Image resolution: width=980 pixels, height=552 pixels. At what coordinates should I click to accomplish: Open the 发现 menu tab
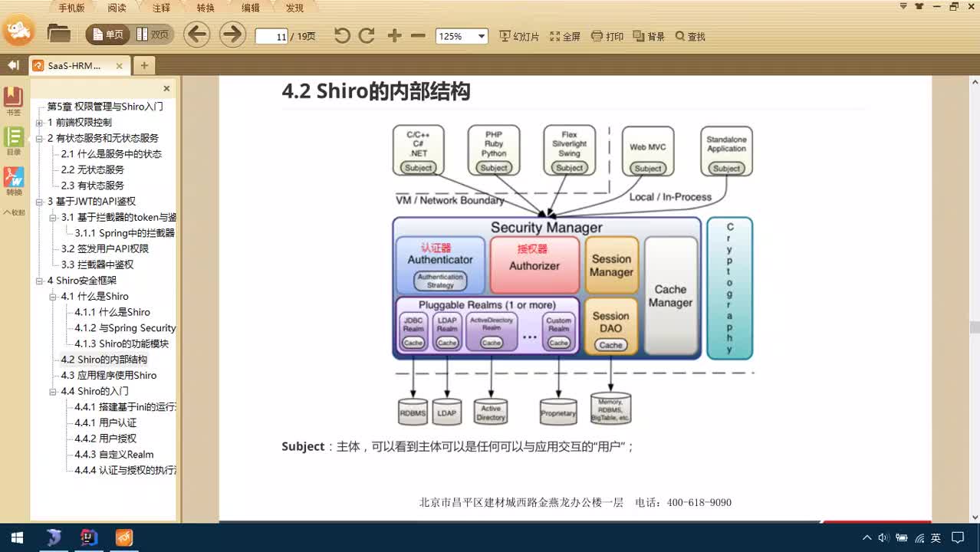(294, 8)
